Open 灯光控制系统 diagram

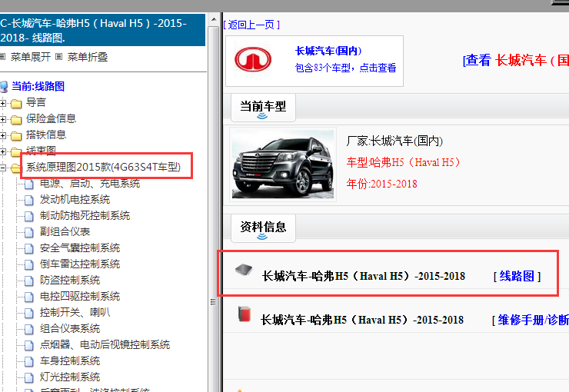pyautogui.click(x=70, y=377)
